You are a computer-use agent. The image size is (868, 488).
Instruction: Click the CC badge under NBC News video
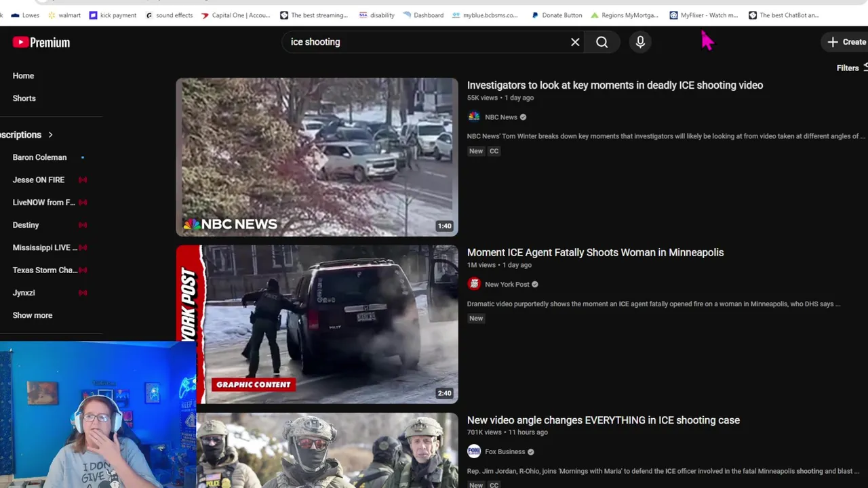(x=494, y=151)
